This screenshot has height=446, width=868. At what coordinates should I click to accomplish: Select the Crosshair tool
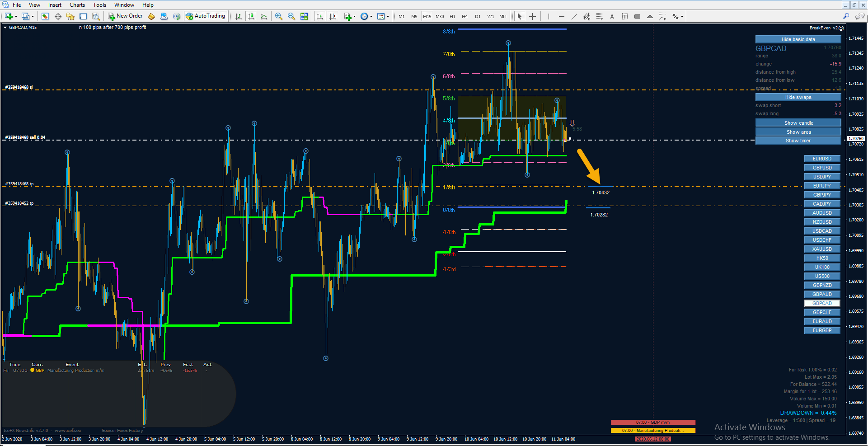[x=533, y=16]
